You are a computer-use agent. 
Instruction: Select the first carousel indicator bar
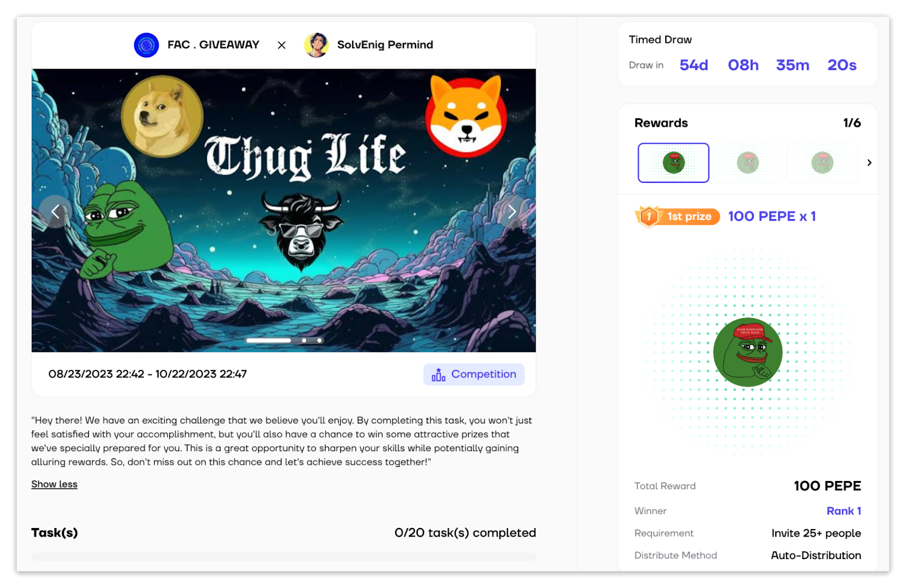point(269,341)
